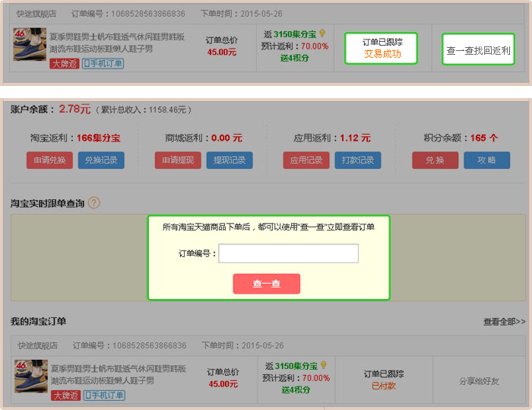Open 应用记录 under 应用返利
The width and height of the screenshot is (532, 410).
pos(307,161)
